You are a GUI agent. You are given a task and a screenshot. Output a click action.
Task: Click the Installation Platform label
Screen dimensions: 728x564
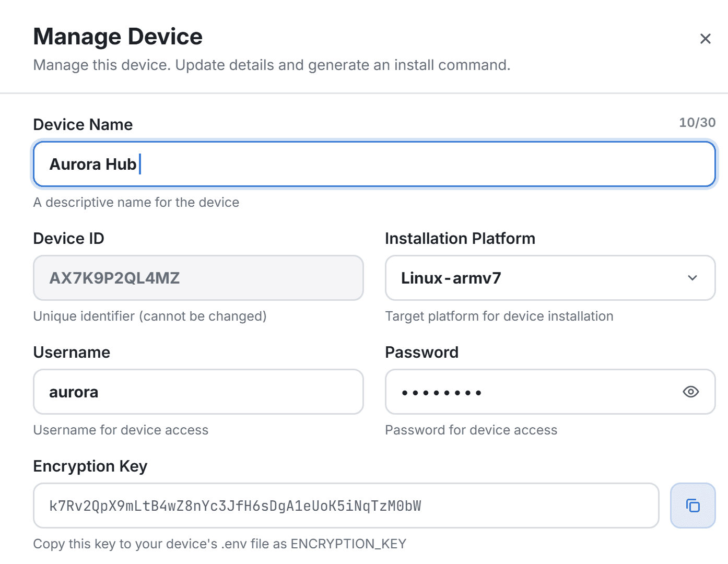pyautogui.click(x=460, y=238)
